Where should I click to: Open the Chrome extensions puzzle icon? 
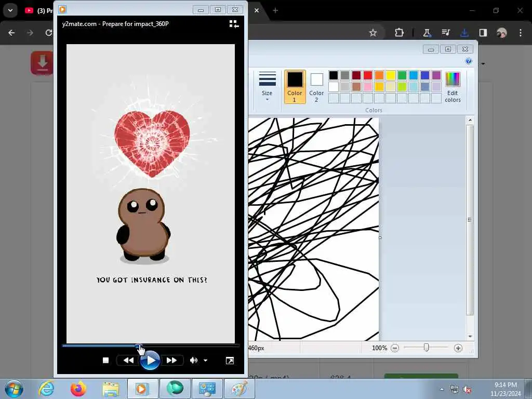[400, 33]
